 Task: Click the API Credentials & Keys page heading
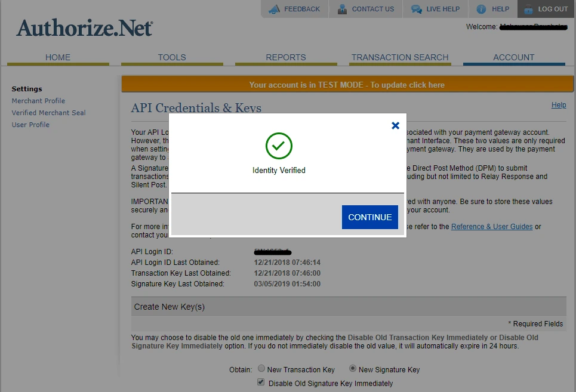[196, 107]
